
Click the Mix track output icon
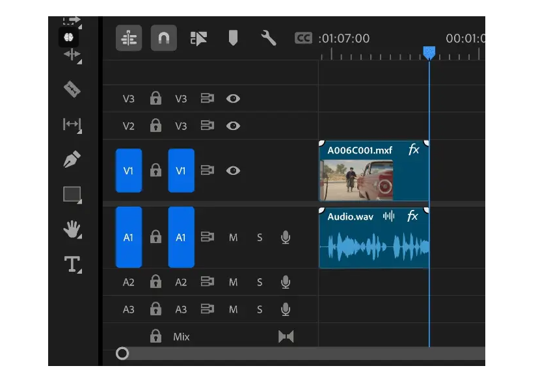click(286, 337)
